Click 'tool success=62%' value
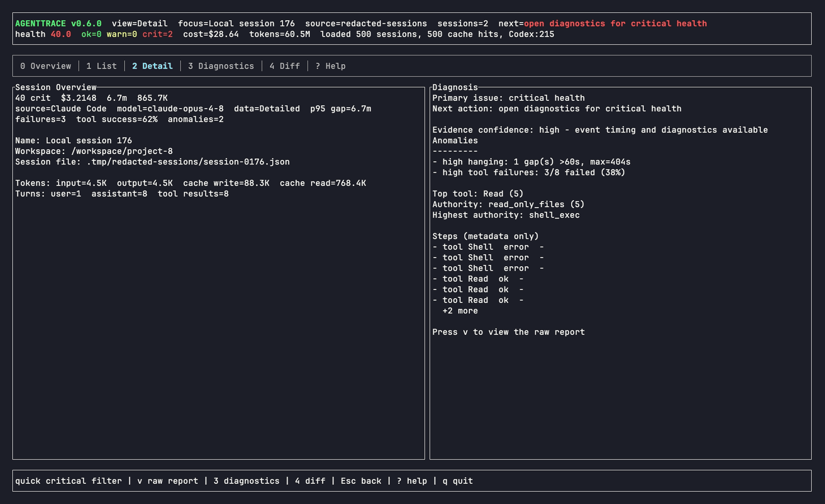The height and width of the screenshot is (504, 825). [x=117, y=119]
